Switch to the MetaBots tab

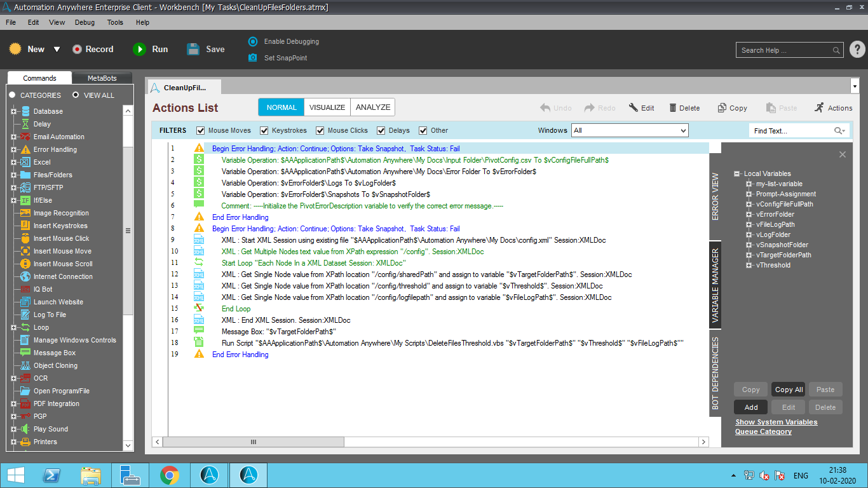[x=102, y=78]
